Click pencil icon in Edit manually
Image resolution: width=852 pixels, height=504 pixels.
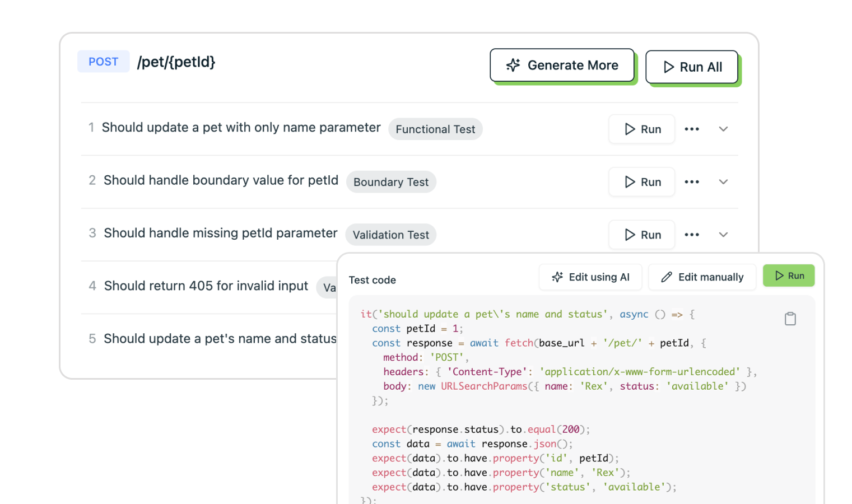coord(667,277)
